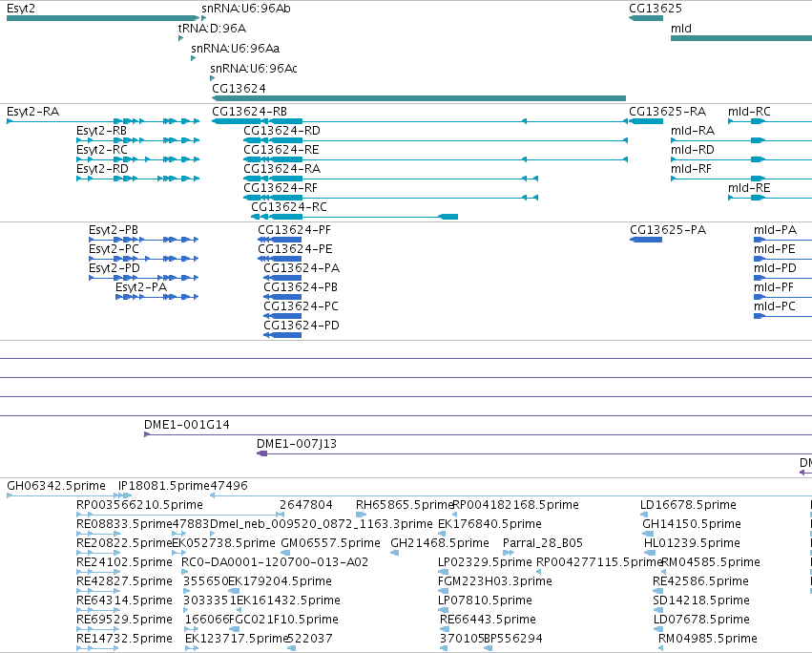Select the mld-PE protein feature
The height and width of the screenshot is (653, 812).
click(x=782, y=259)
